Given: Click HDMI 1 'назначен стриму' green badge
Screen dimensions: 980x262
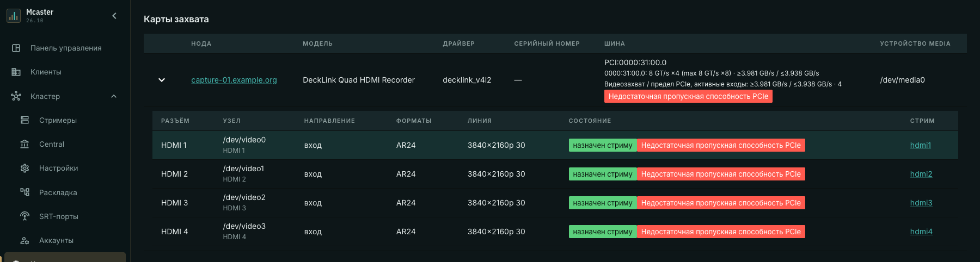Looking at the screenshot, I should pos(603,145).
